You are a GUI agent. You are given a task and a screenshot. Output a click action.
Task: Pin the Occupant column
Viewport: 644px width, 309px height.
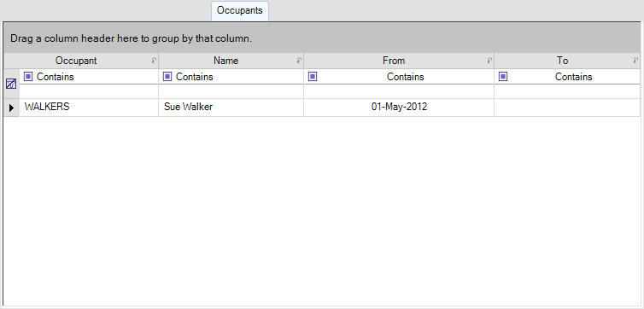click(x=154, y=61)
